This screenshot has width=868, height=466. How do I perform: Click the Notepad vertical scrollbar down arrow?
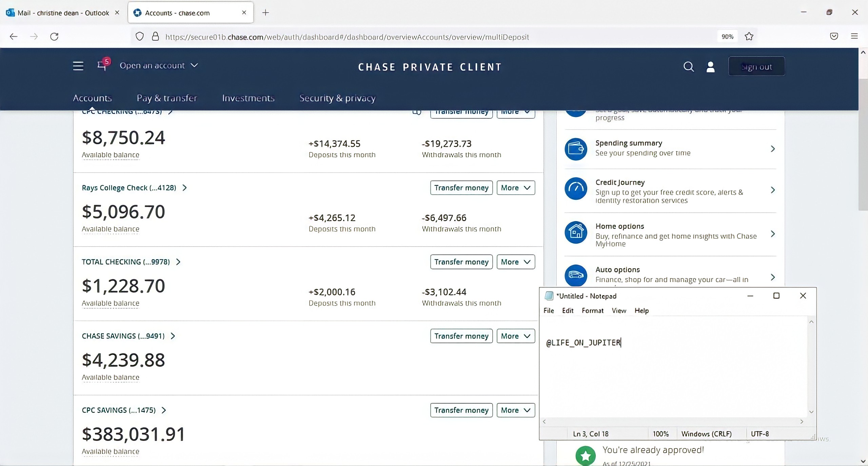pos(811,412)
